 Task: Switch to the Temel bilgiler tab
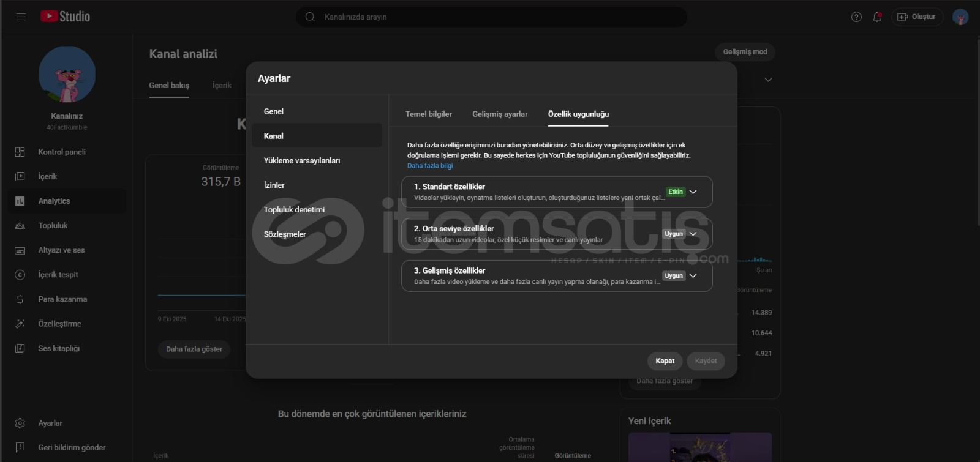(x=428, y=114)
